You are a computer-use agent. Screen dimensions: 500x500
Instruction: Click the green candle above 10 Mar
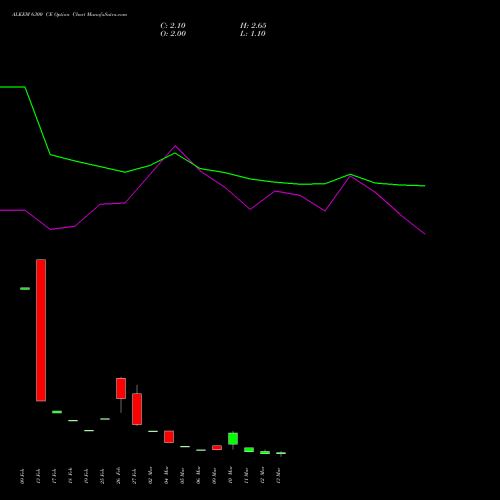(x=233, y=439)
